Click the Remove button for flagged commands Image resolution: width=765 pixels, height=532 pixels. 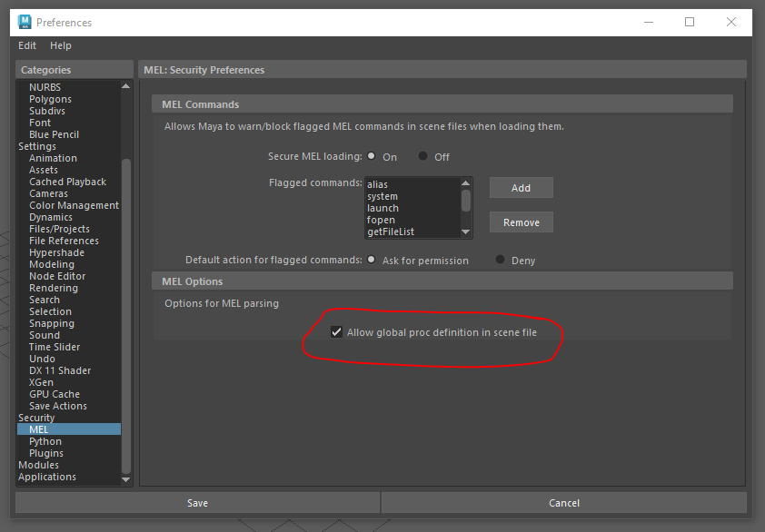tap(521, 222)
